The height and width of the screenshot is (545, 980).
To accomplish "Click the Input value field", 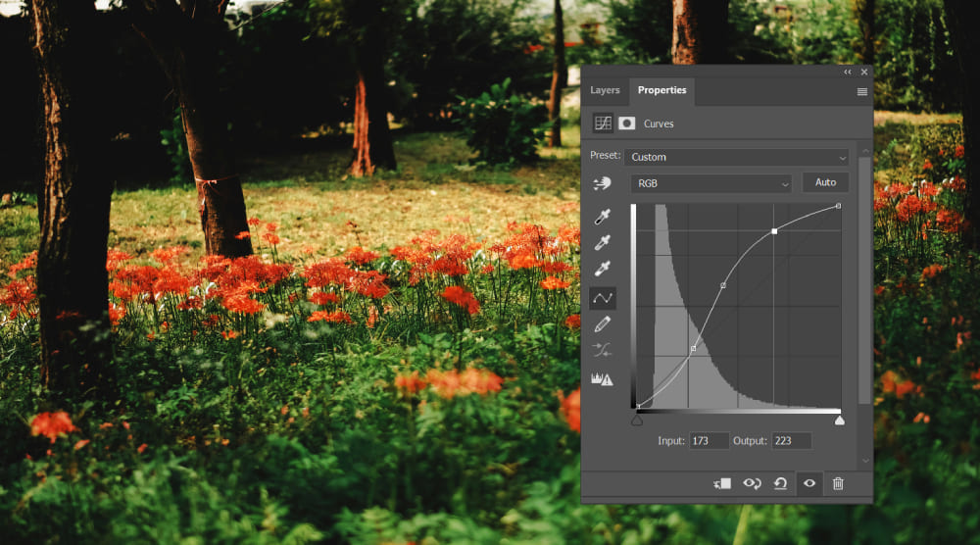I will coord(709,441).
